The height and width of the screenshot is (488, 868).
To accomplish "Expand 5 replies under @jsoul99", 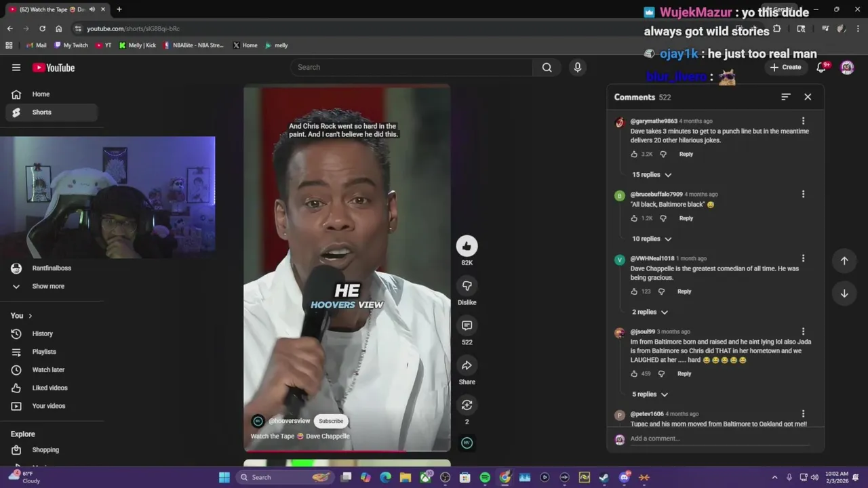I will point(650,394).
